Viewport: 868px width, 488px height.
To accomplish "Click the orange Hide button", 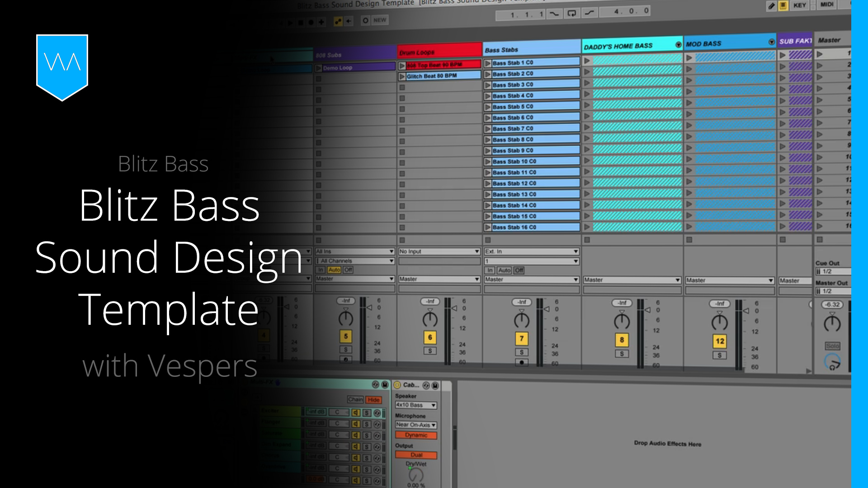I will click(x=373, y=400).
